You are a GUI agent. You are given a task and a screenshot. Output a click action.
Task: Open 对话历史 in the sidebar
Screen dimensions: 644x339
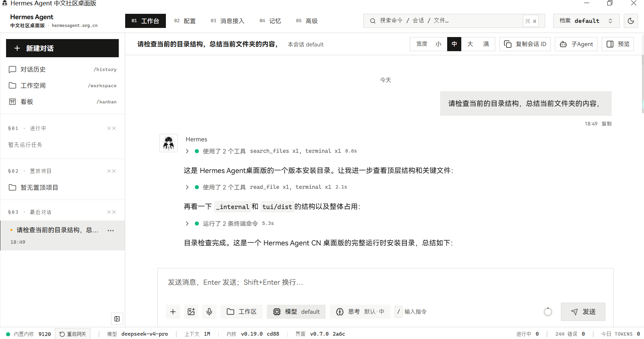point(63,69)
